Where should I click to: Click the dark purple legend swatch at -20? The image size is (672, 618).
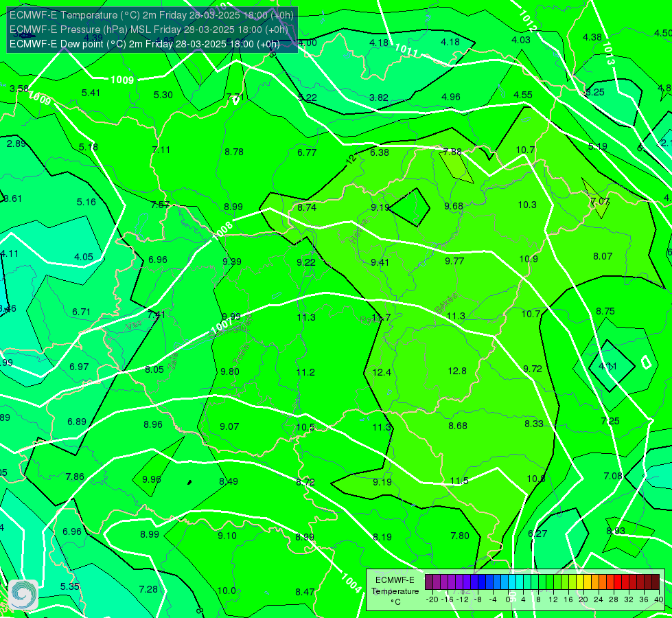click(x=429, y=582)
